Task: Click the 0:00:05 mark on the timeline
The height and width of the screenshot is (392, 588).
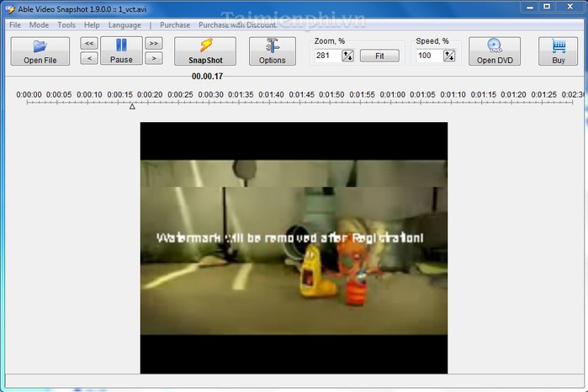Action: 59,95
